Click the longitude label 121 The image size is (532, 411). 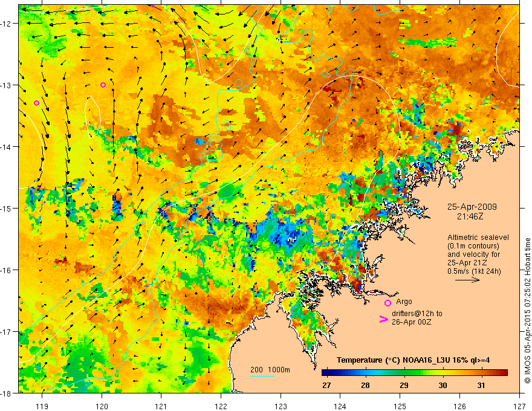coord(161,406)
